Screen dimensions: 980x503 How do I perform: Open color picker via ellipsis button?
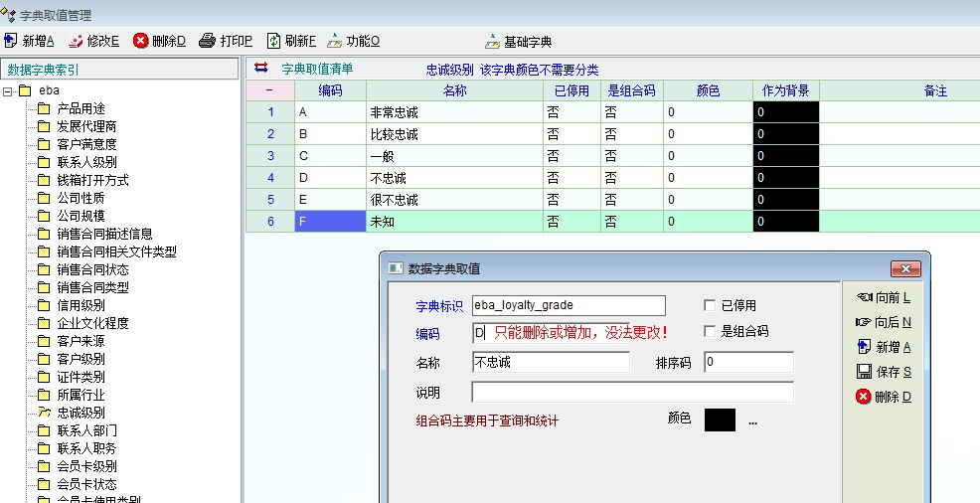[x=752, y=421]
